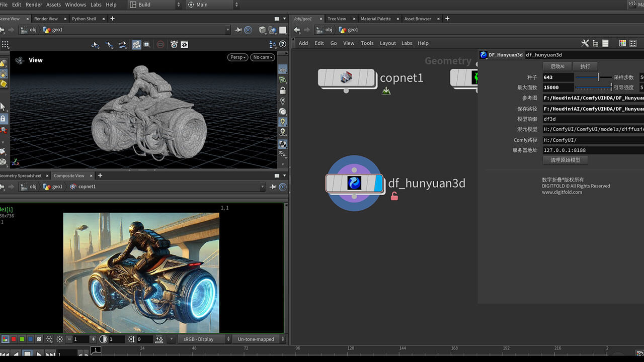The height and width of the screenshot is (362, 644).
Task: Pin the Composite View pane path
Action: point(273,187)
